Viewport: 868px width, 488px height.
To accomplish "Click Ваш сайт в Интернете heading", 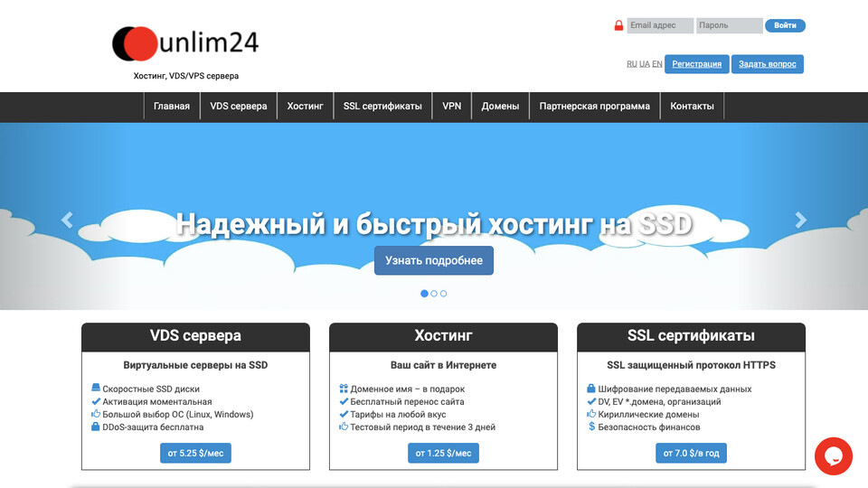I will coord(443,365).
